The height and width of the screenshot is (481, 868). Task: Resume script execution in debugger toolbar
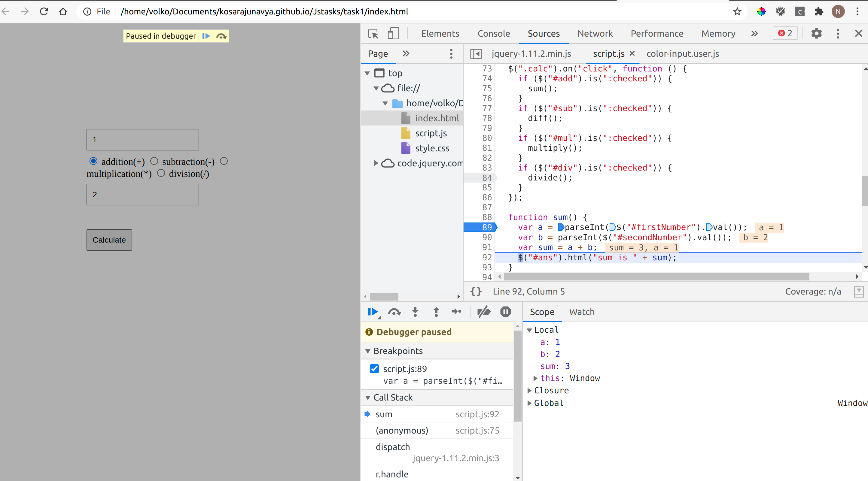[x=373, y=312]
